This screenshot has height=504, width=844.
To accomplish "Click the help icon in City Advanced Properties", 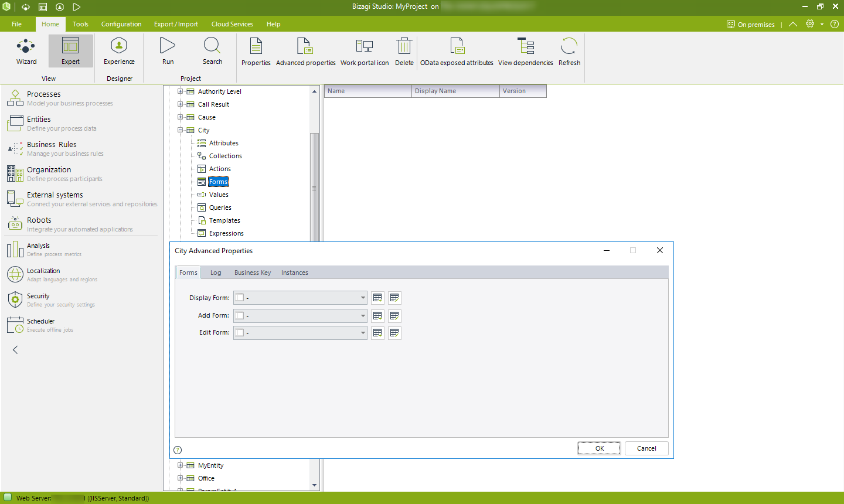I will point(178,450).
